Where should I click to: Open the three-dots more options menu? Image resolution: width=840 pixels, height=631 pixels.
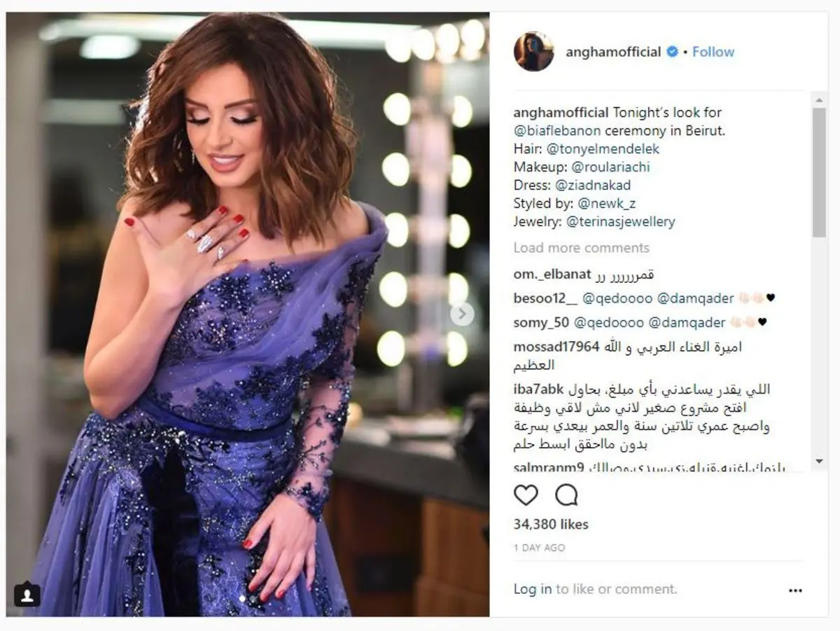[x=795, y=590]
